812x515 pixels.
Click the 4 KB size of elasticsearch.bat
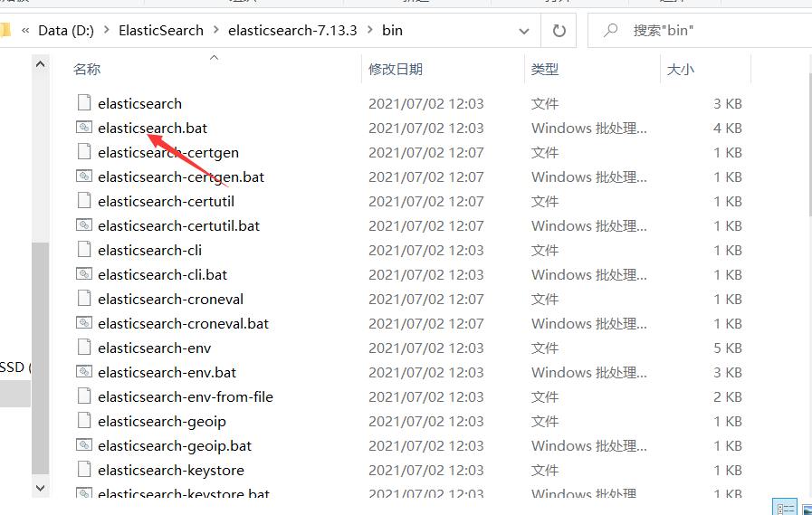tap(728, 128)
